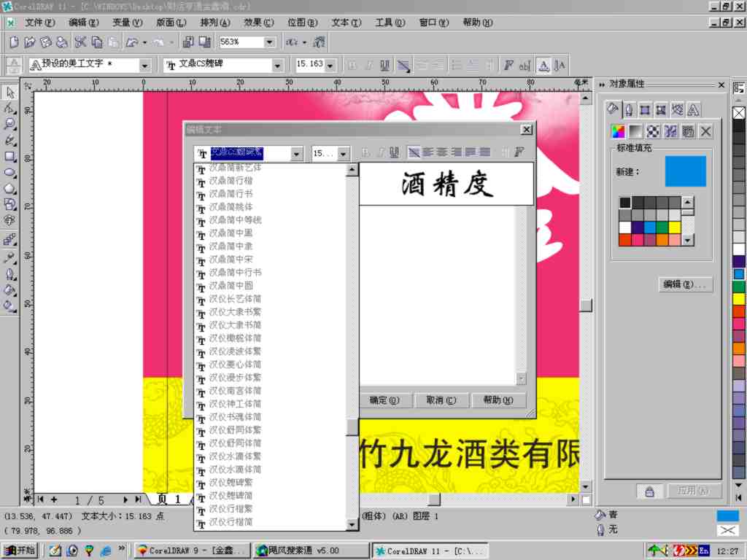Pick the green swatch in fill grid
Screen dimensions: 747x560
(x=662, y=227)
